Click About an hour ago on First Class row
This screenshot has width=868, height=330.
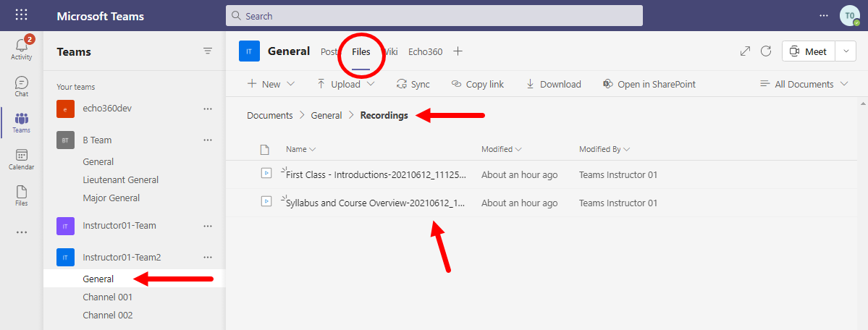tap(519, 175)
